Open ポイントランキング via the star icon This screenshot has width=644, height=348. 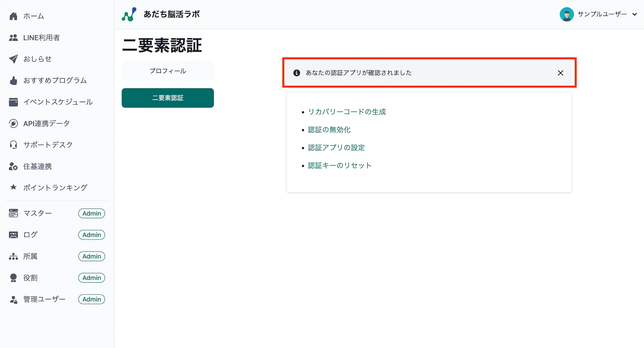13,187
